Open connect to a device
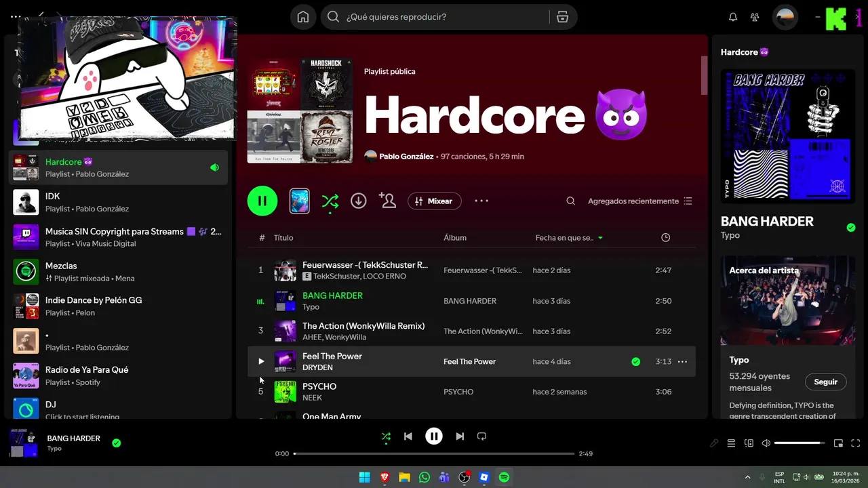868x488 pixels. (749, 443)
